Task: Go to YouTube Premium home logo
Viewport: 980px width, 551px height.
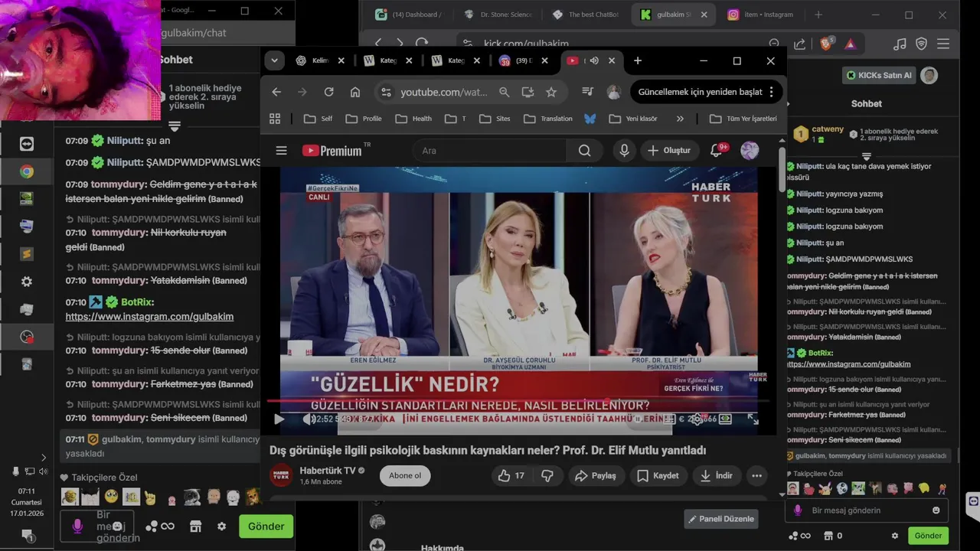Action: 332,151
